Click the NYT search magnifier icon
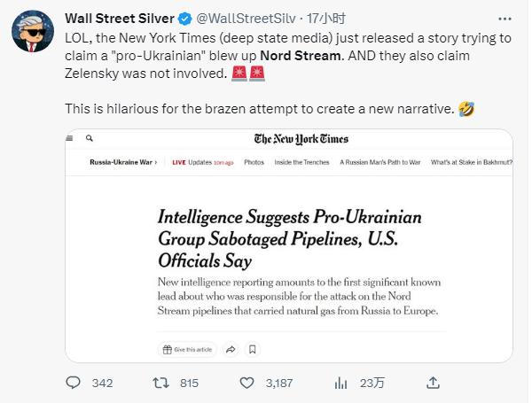 point(90,139)
